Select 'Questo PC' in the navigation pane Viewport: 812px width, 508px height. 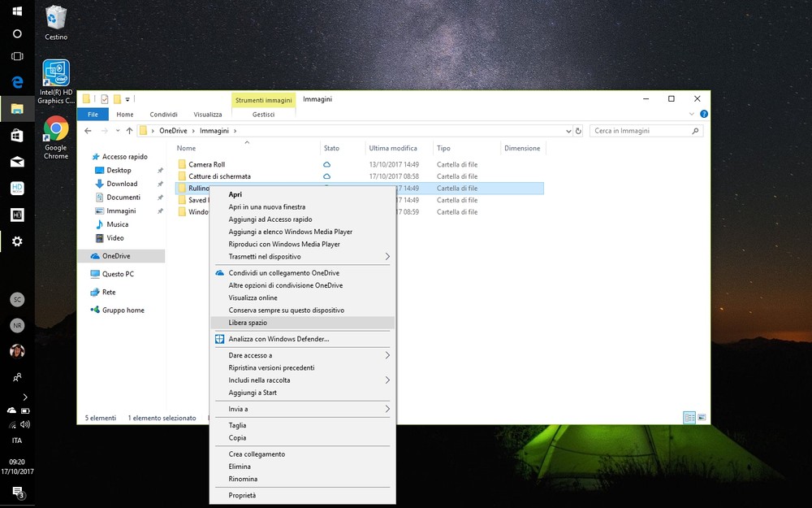click(118, 274)
